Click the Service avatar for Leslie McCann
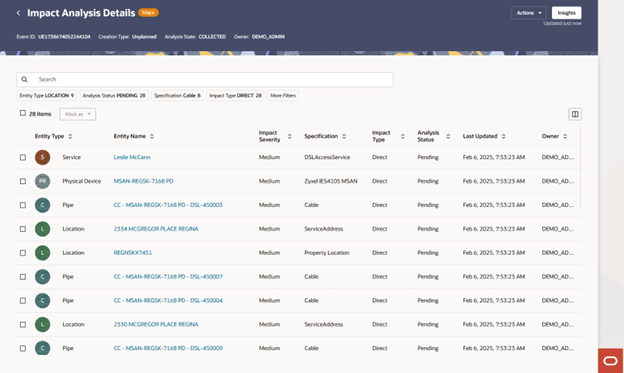This screenshot has height=373, width=624. click(43, 157)
